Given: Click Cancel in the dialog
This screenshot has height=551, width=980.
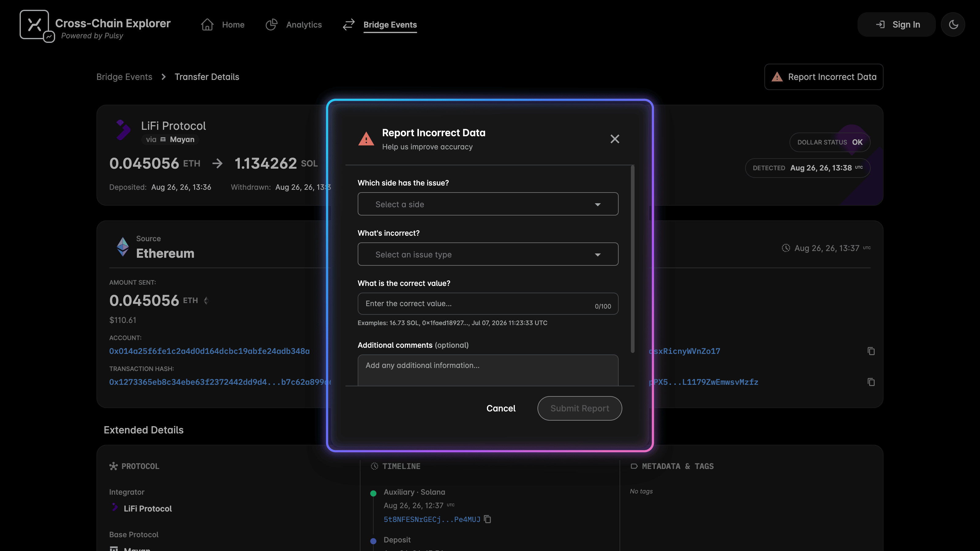Looking at the screenshot, I should coord(501,408).
